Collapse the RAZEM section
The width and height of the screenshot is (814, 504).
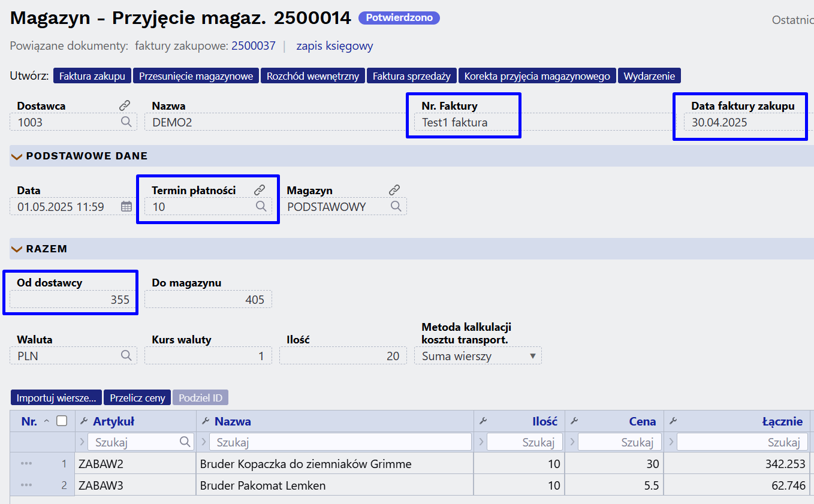click(17, 249)
